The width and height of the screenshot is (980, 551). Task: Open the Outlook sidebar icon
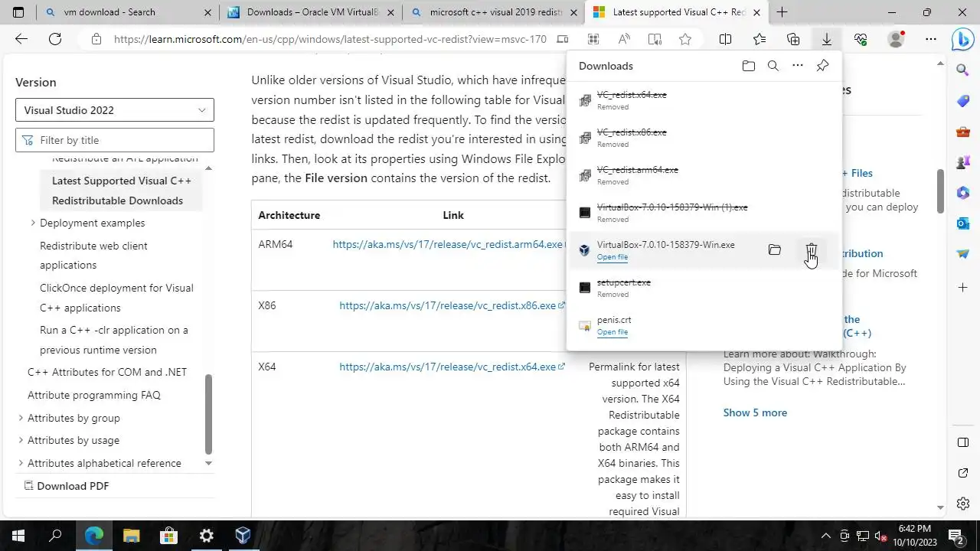click(x=963, y=223)
